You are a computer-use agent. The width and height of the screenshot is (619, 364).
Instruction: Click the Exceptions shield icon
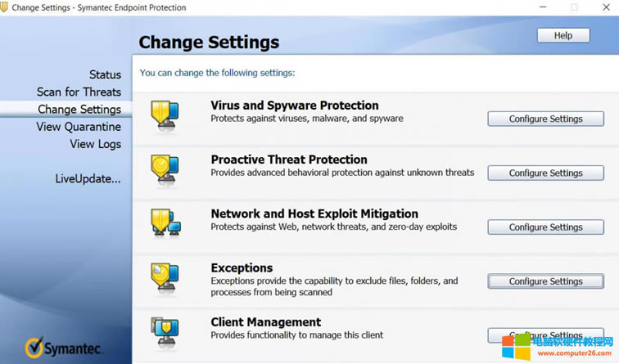(165, 277)
